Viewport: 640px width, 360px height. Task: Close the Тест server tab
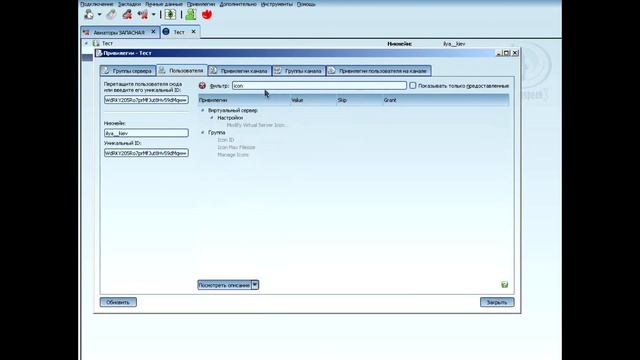tap(193, 31)
